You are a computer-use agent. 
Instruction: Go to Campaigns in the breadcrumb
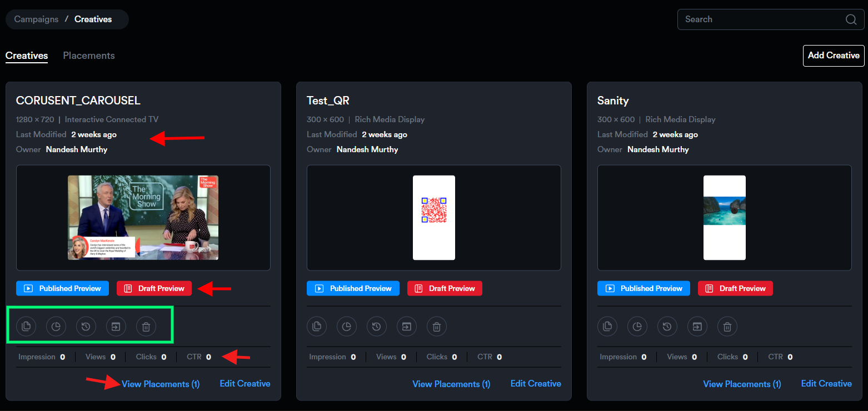point(36,19)
